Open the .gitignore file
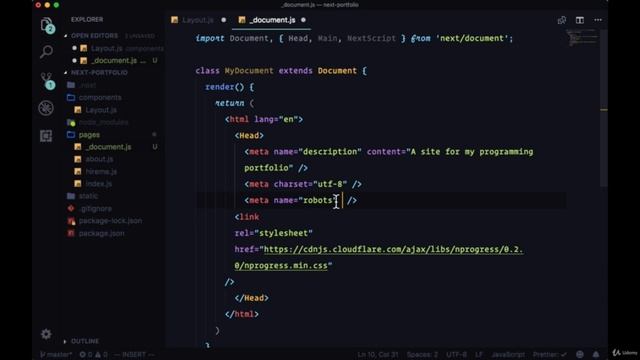The width and height of the screenshot is (640, 360). (96, 208)
